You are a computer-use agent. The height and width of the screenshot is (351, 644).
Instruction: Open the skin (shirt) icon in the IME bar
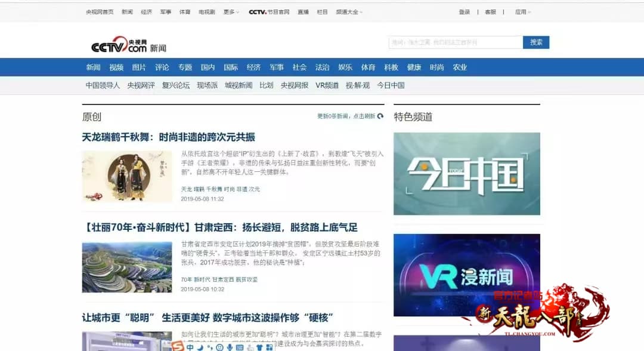point(259,347)
